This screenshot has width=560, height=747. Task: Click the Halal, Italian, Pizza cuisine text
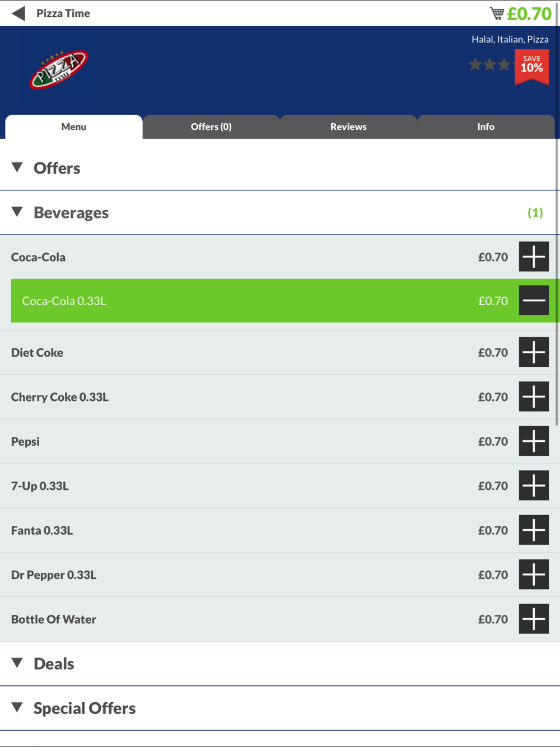point(510,39)
